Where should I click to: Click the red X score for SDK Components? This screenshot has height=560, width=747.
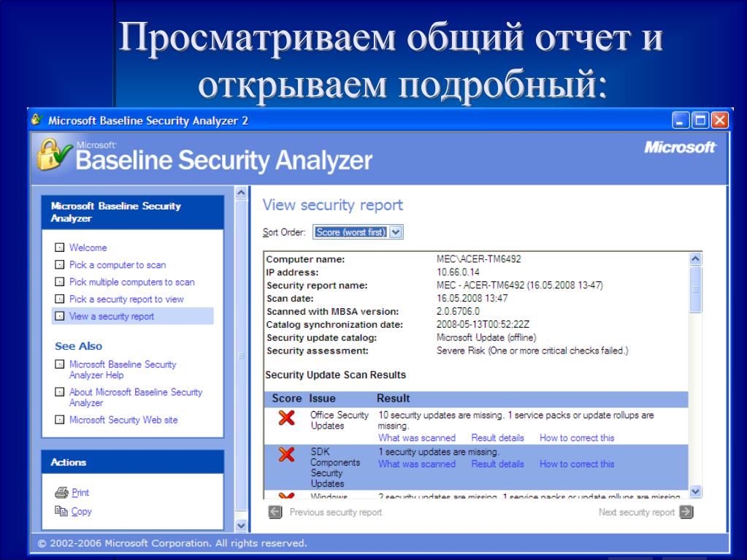click(x=286, y=454)
